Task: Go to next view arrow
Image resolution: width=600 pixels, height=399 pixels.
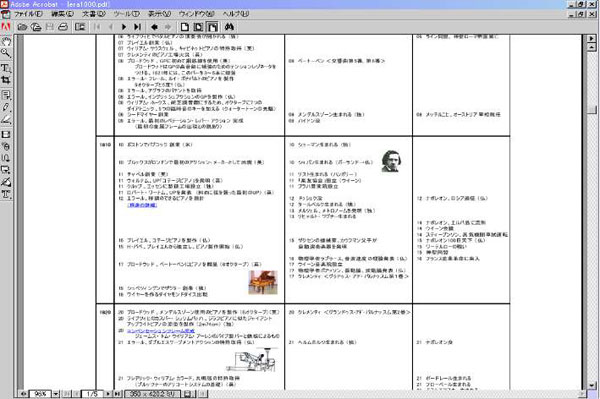Action: click(168, 27)
